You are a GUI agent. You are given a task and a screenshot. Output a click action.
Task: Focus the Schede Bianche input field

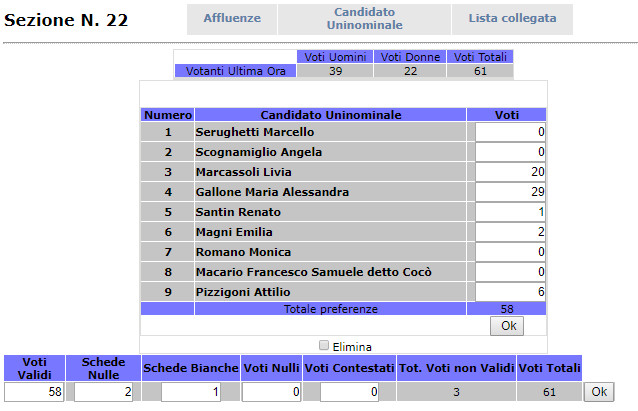click(x=190, y=393)
